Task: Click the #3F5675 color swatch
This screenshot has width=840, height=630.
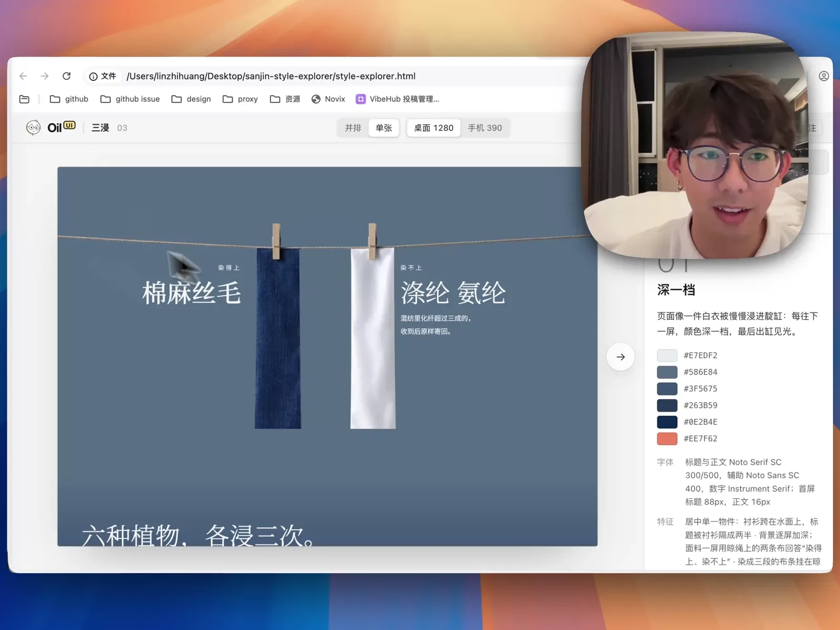Action: [x=667, y=389]
